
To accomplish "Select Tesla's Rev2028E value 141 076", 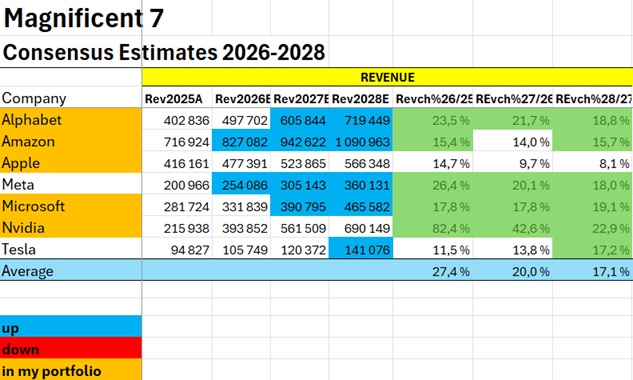I will (361, 250).
